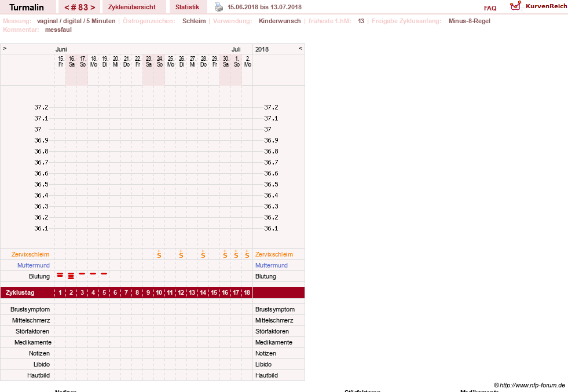Click the Zyklustag header label
This screenshot has width=568, height=392.
[20, 292]
